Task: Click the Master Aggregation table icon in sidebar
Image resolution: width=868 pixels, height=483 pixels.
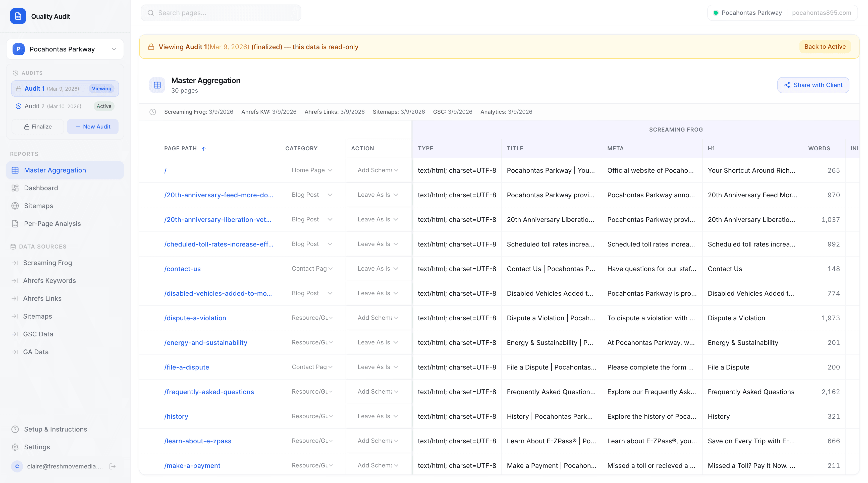Action: coord(15,170)
